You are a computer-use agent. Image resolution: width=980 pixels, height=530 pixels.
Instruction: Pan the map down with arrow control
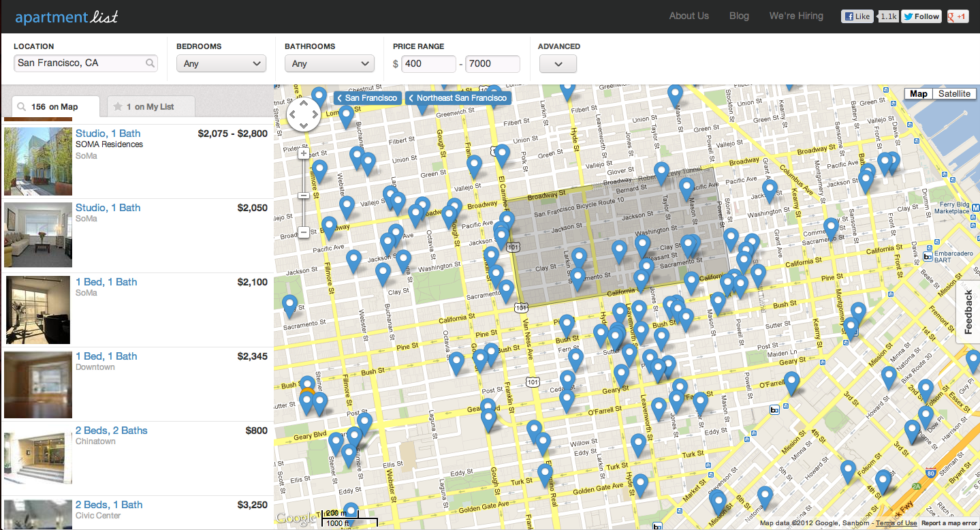[x=304, y=125]
